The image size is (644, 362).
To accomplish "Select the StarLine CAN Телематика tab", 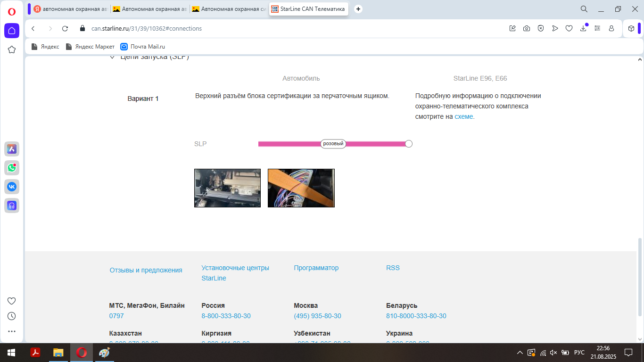I will click(308, 9).
